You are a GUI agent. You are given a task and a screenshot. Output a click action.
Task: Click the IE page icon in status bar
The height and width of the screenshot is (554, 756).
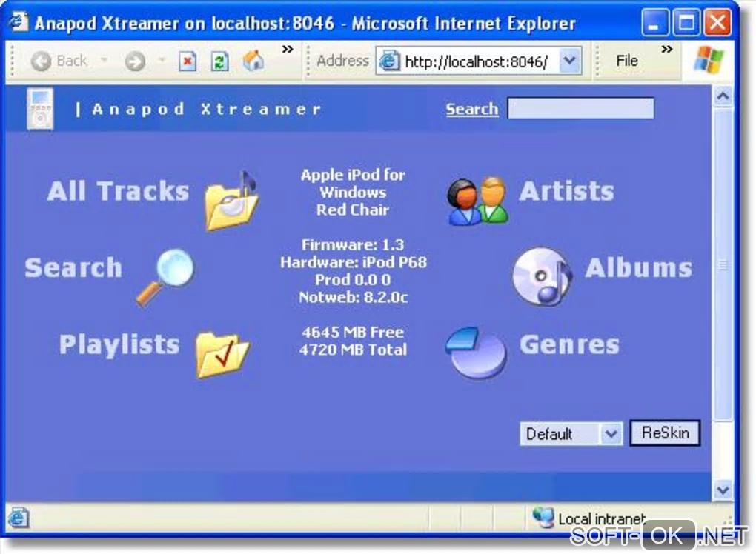pos(19,518)
